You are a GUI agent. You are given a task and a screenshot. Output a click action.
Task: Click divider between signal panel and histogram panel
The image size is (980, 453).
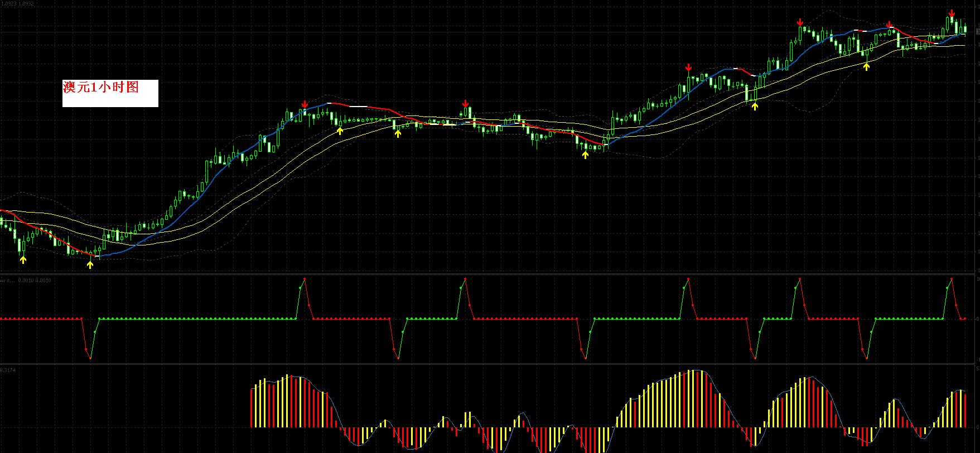490,364
